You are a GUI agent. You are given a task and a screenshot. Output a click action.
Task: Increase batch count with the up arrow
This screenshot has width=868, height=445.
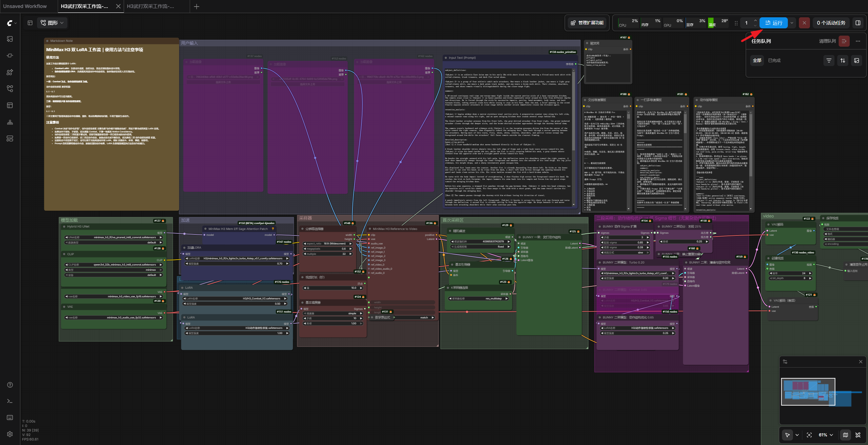point(755,21)
